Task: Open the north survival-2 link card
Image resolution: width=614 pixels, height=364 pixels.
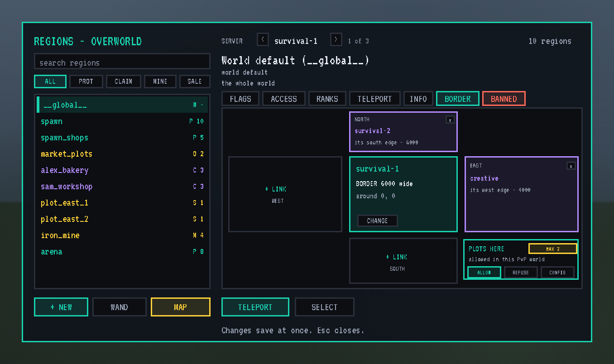Action: tap(403, 132)
